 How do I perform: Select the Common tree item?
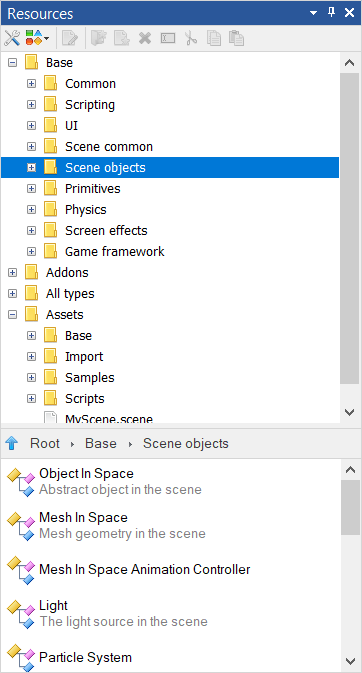pyautogui.click(x=90, y=84)
